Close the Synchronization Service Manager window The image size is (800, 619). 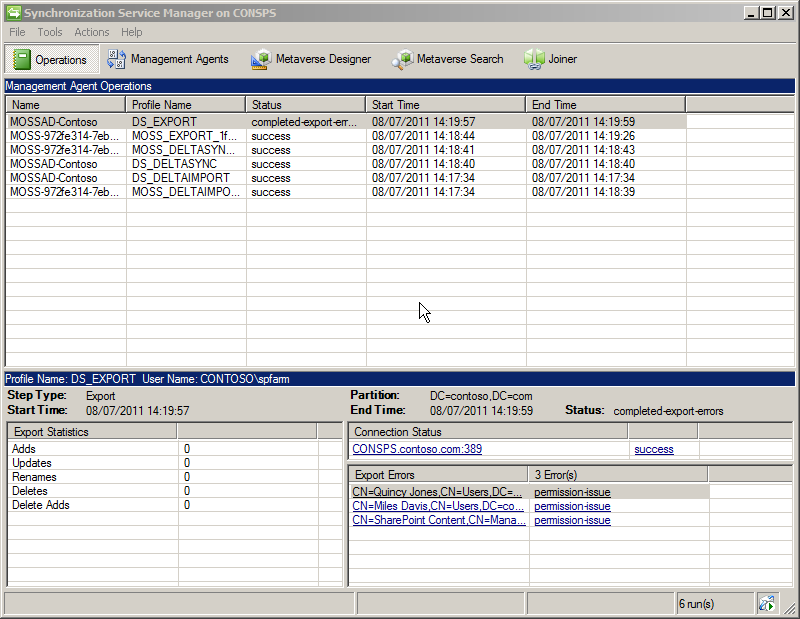click(786, 13)
